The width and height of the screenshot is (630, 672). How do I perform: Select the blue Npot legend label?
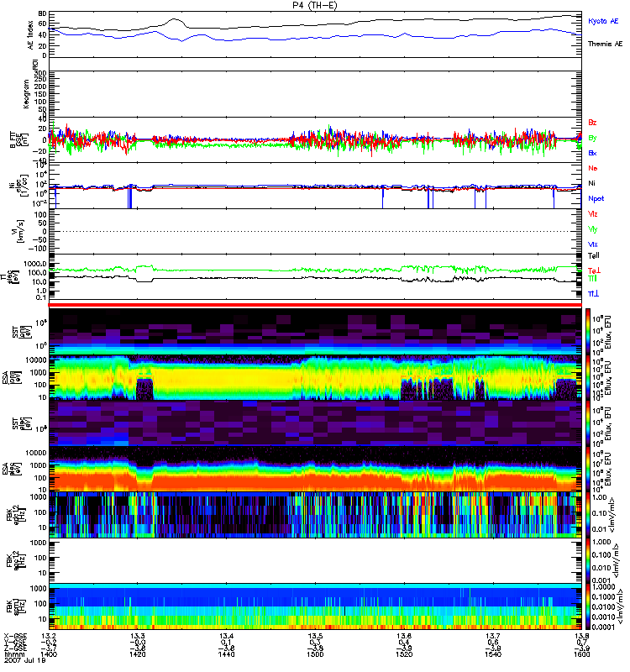point(596,198)
